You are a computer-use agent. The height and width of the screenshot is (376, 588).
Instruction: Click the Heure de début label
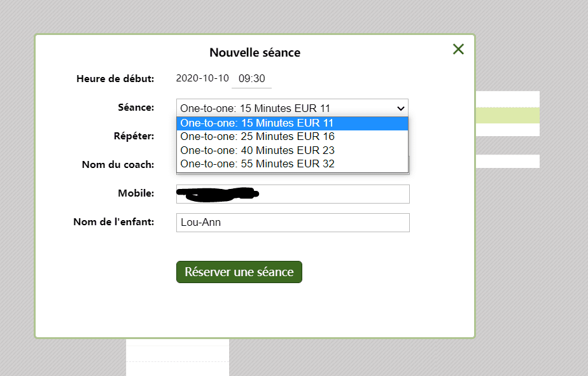[115, 79]
